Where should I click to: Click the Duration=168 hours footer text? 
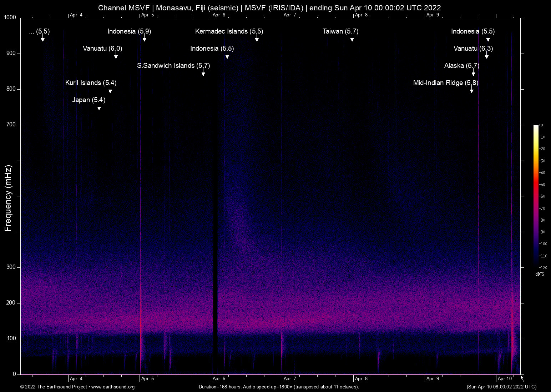pyautogui.click(x=279, y=387)
